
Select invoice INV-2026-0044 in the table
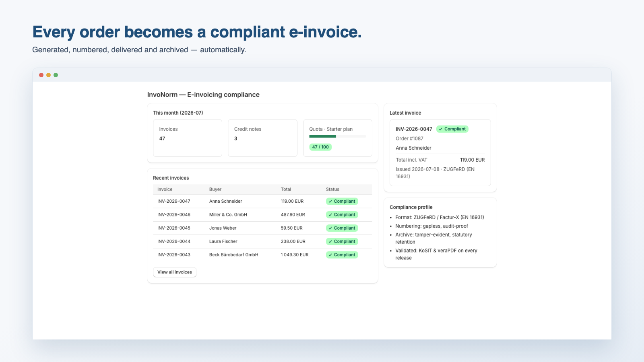coord(174,242)
